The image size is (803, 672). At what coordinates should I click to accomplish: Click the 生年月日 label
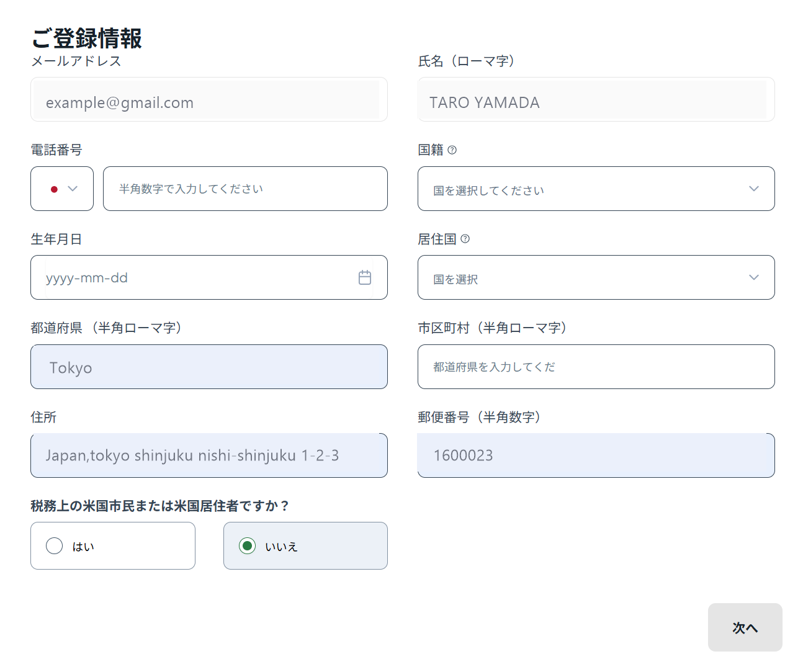pos(56,239)
